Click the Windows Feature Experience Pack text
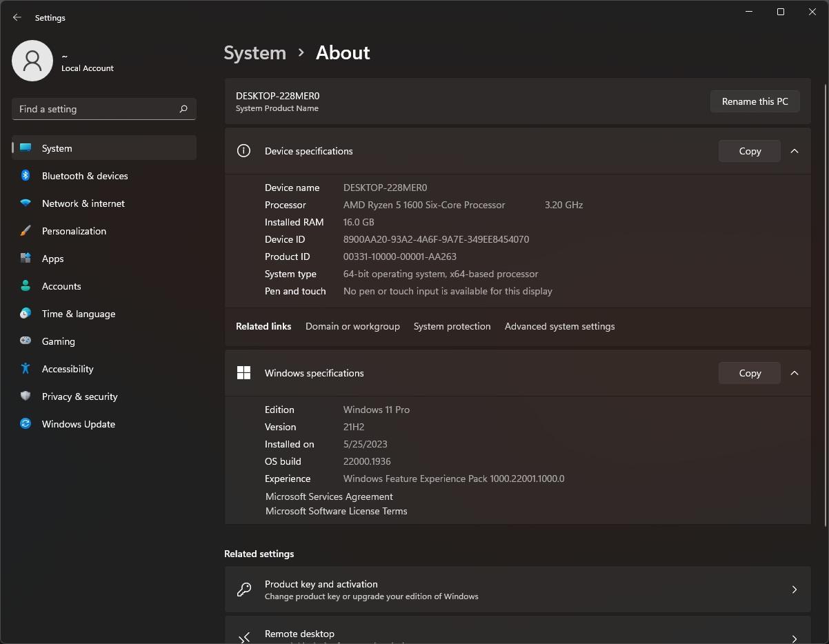The image size is (829, 644). click(454, 479)
